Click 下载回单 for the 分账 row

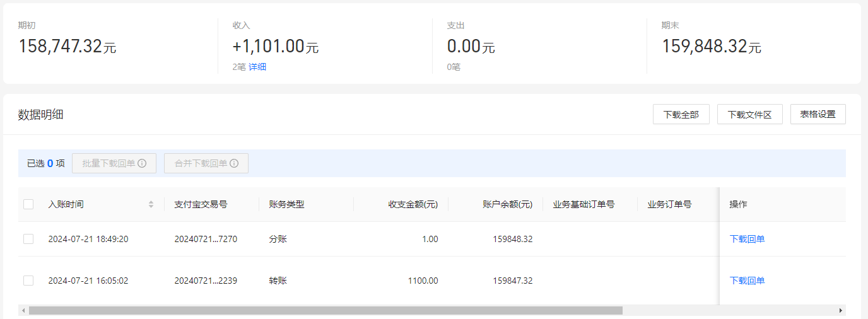coord(748,239)
